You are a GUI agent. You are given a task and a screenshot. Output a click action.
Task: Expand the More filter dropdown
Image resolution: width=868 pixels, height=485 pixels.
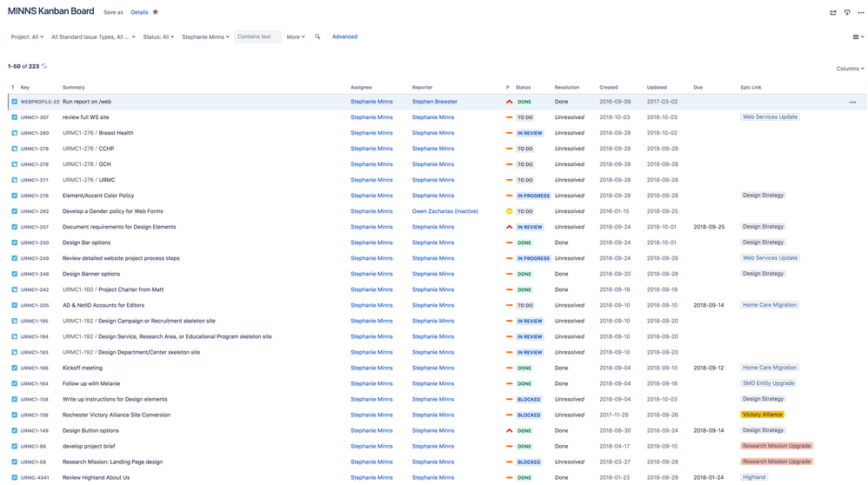click(296, 37)
